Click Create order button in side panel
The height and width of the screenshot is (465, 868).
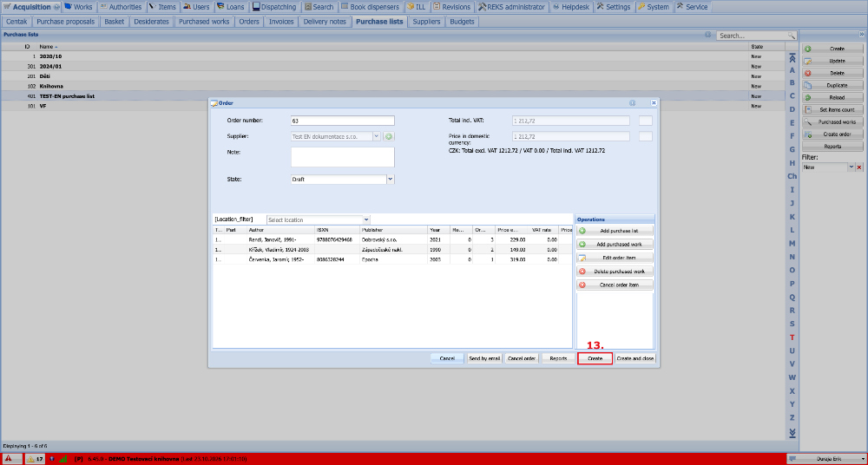(833, 134)
